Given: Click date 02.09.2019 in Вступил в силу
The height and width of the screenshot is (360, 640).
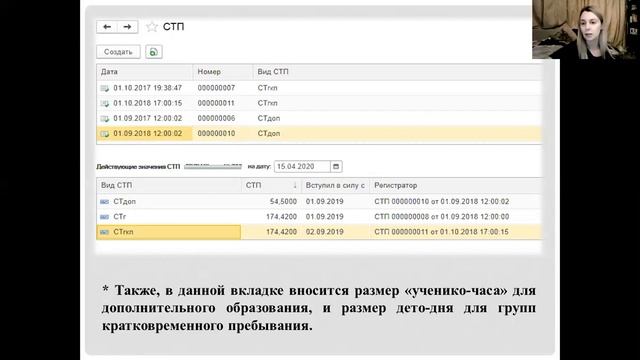Looking at the screenshot, I should (x=324, y=231).
